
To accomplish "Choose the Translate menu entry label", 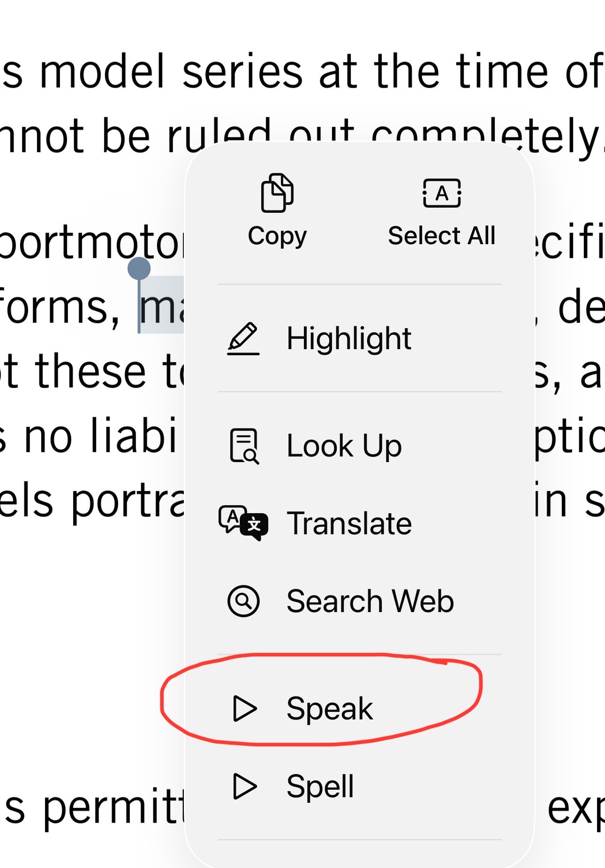I will tap(349, 523).
